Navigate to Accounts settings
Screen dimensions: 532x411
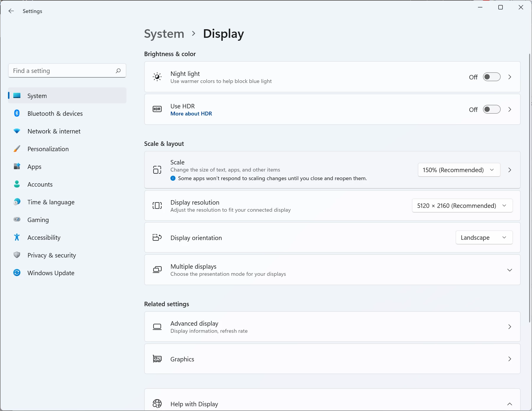pyautogui.click(x=67, y=184)
